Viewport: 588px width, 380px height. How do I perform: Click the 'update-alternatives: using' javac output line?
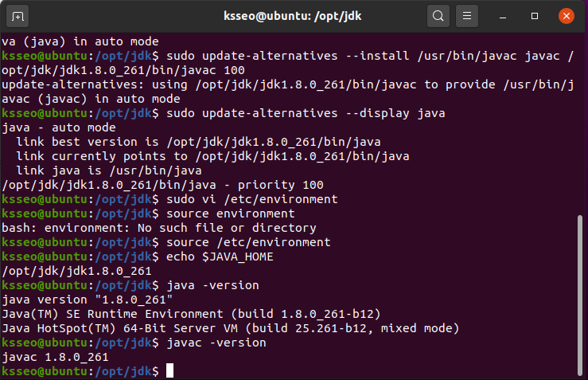(x=287, y=84)
